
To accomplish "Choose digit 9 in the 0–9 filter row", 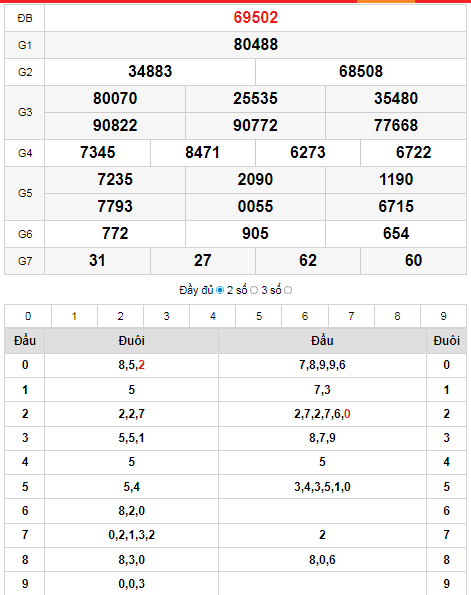I will tap(443, 316).
